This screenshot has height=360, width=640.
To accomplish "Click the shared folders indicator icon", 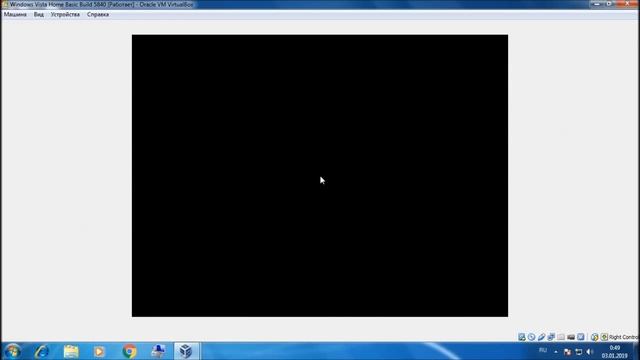I will (x=561, y=337).
